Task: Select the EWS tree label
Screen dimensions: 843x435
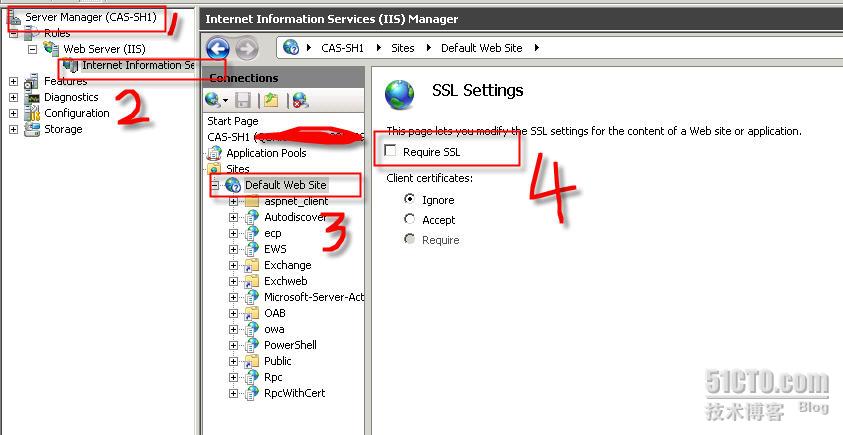Action: [x=275, y=249]
